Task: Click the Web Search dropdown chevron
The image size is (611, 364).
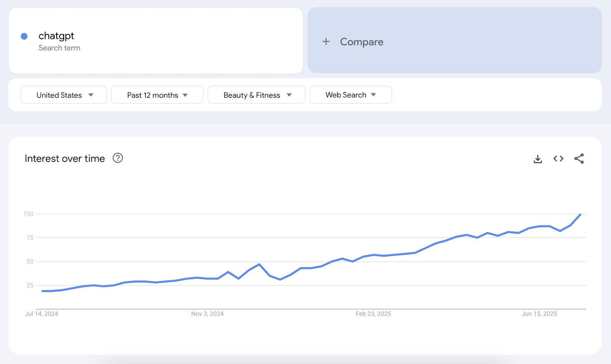Action: point(373,95)
